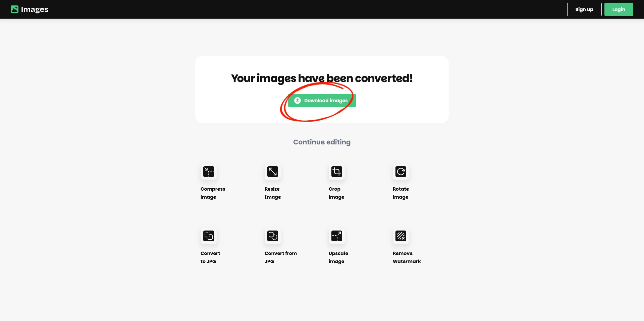Open the Resize Image tool icon

click(273, 172)
